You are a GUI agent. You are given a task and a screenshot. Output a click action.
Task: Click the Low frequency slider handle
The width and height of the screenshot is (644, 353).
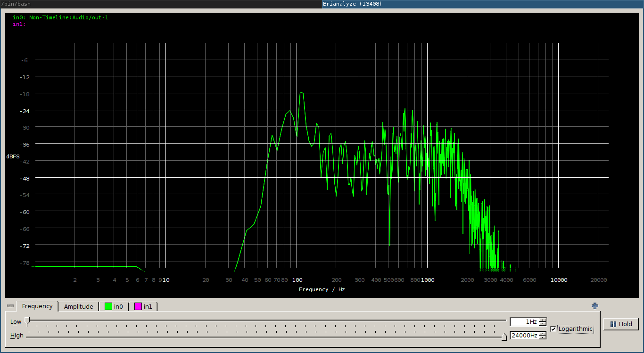(27, 321)
